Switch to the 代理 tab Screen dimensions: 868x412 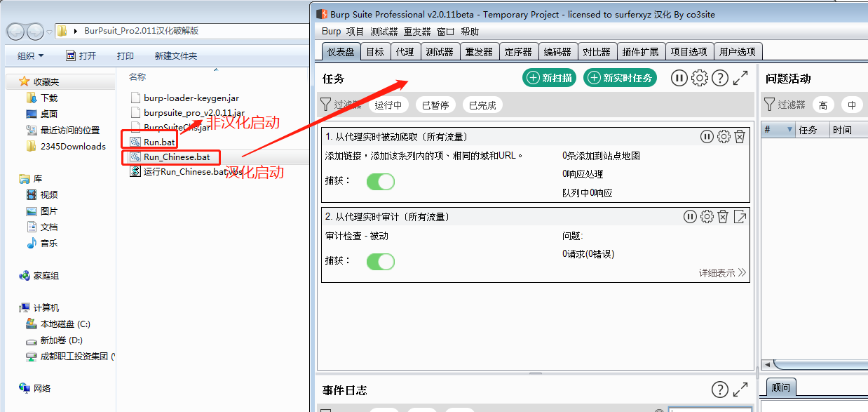coord(405,52)
